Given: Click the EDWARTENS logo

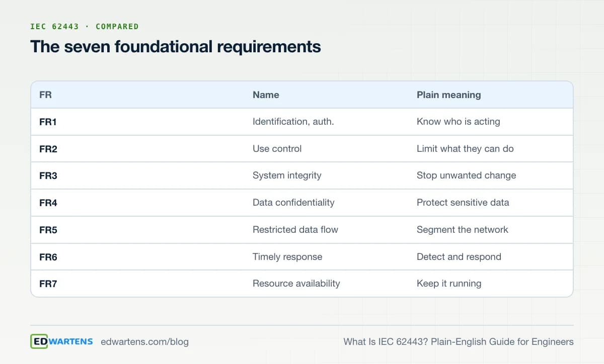Looking at the screenshot, I should coord(62,341).
